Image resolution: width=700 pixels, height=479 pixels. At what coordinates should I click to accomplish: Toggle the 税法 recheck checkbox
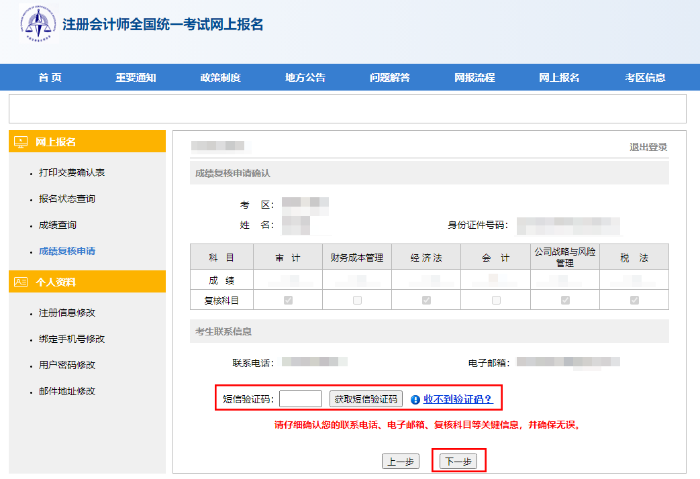[633, 300]
